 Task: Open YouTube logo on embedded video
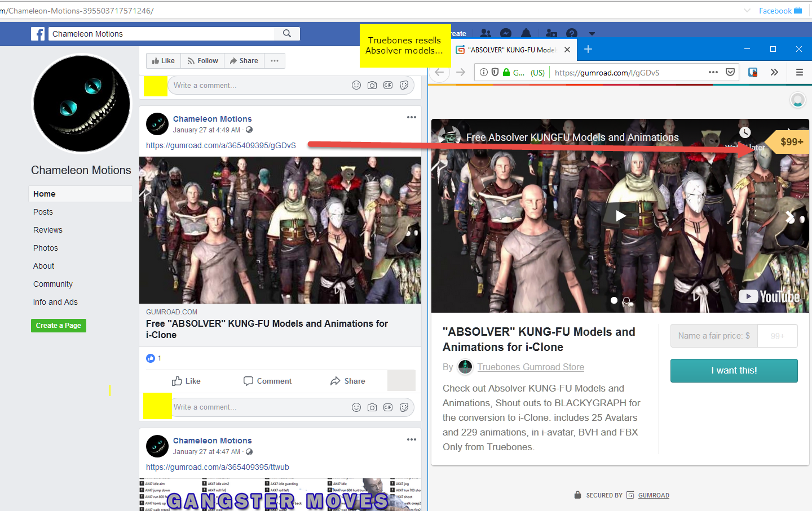769,296
